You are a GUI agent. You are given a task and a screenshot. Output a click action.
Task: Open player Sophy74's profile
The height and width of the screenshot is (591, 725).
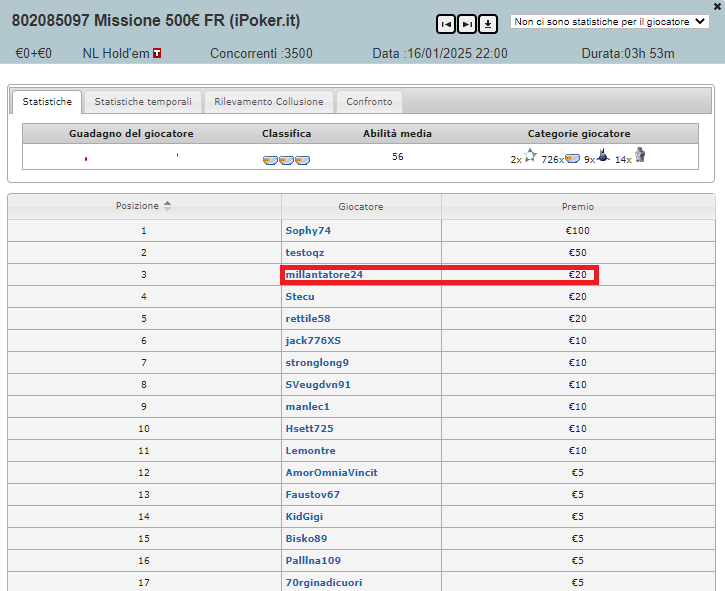308,231
